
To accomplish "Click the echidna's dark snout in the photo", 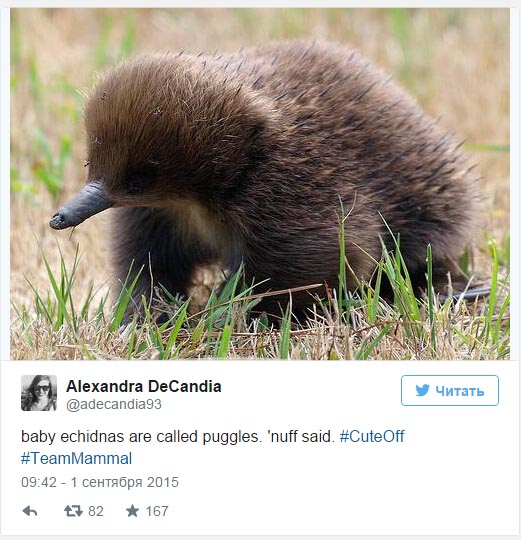I will coord(81,206).
